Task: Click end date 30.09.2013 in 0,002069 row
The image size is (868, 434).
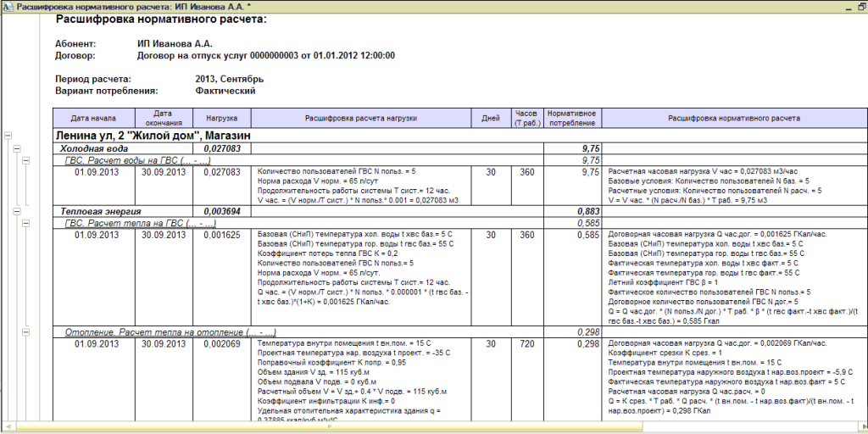Action: 164,344
